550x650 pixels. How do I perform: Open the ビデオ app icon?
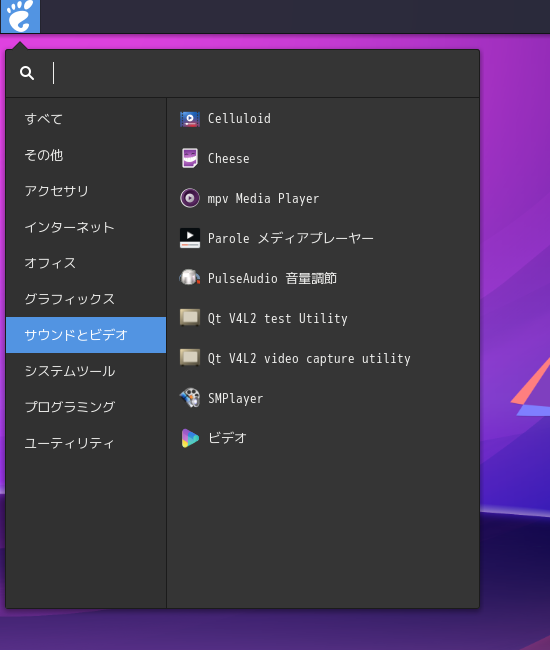click(190, 438)
